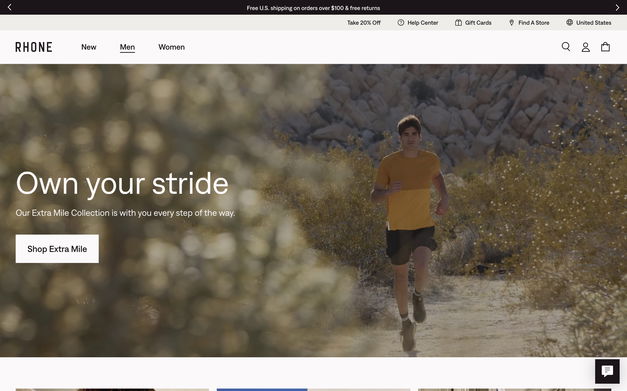Click the Shop Extra Mile button
Image resolution: width=627 pixels, height=391 pixels.
point(57,249)
